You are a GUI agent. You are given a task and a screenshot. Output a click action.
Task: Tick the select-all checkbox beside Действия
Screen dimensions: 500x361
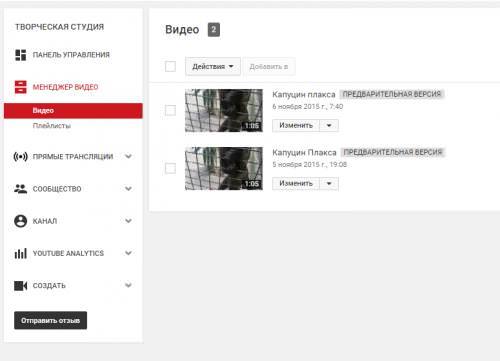(170, 66)
